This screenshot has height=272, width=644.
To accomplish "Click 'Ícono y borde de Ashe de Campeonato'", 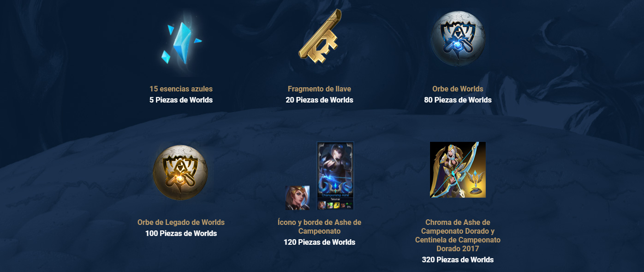I will click(319, 227).
